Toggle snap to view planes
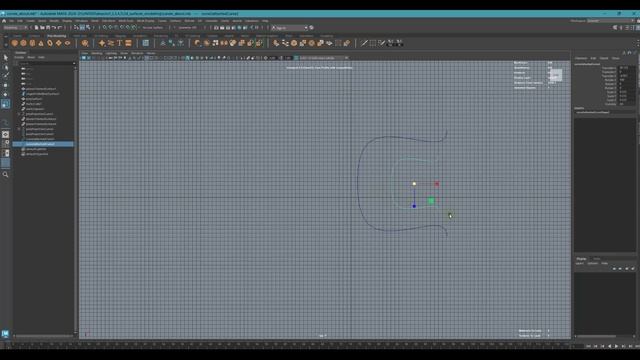The width and height of the screenshot is (640, 360). point(128,27)
